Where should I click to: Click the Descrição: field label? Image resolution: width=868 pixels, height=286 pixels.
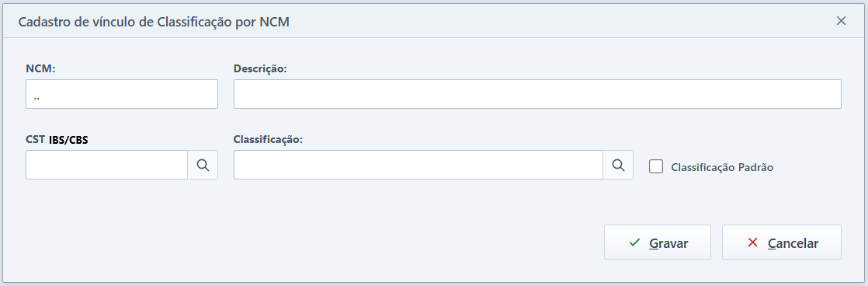click(x=259, y=68)
